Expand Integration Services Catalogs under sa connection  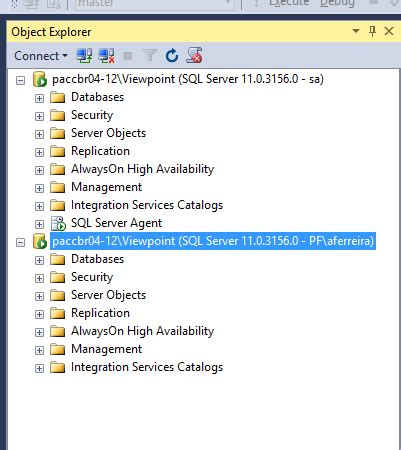tap(39, 206)
